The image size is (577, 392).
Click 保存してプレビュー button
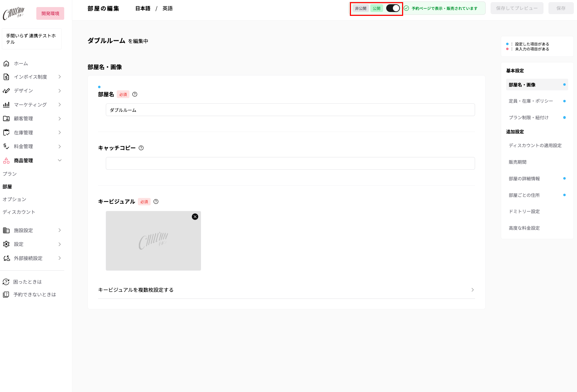517,8
